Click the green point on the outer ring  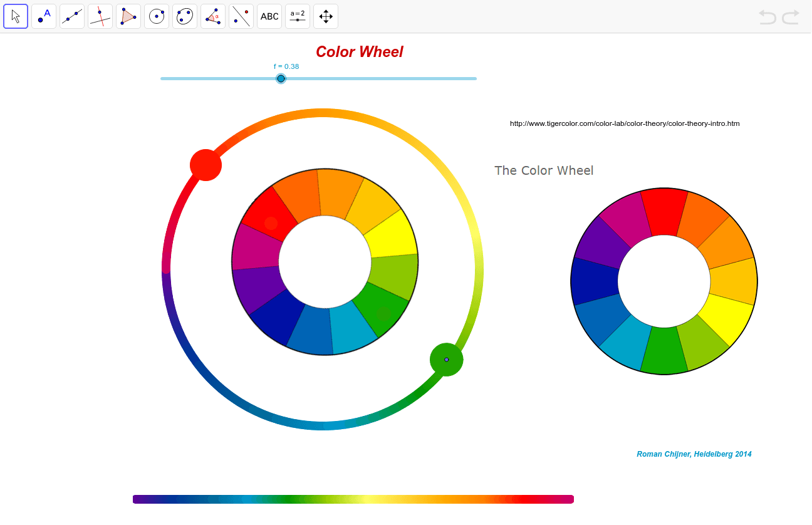[446, 359]
